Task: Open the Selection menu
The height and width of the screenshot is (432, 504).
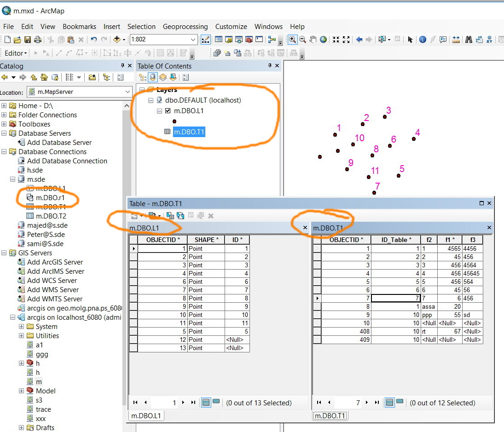Action: [x=141, y=27]
